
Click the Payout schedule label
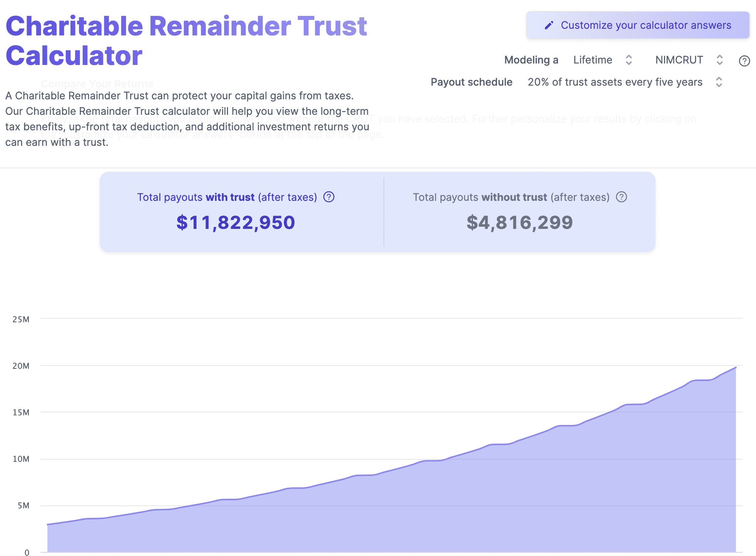pyautogui.click(x=471, y=82)
